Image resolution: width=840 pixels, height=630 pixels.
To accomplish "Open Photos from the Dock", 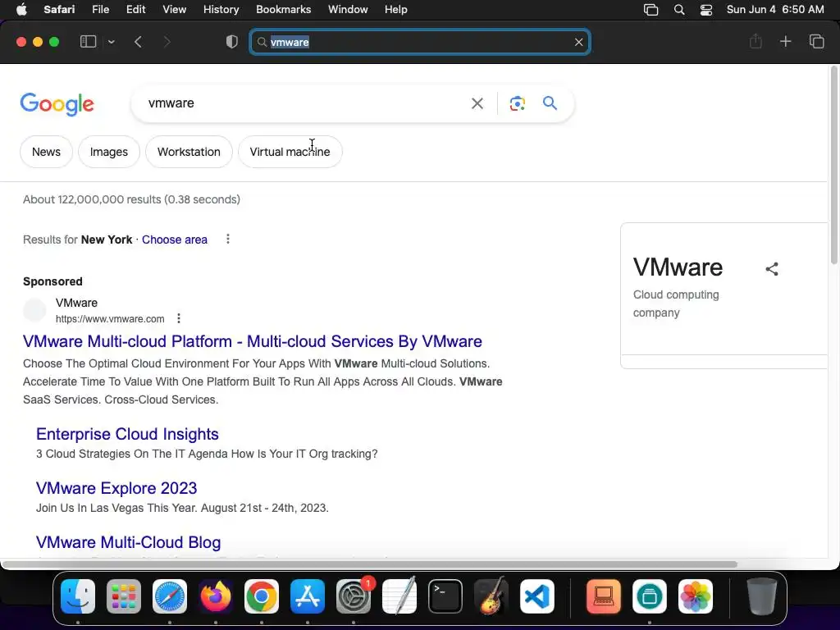I will 696,596.
